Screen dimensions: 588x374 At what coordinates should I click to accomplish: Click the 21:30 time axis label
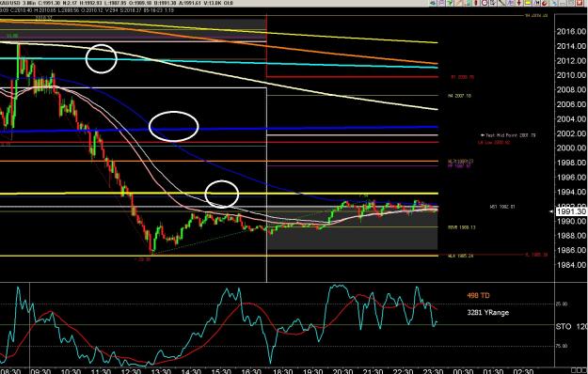(x=373, y=371)
